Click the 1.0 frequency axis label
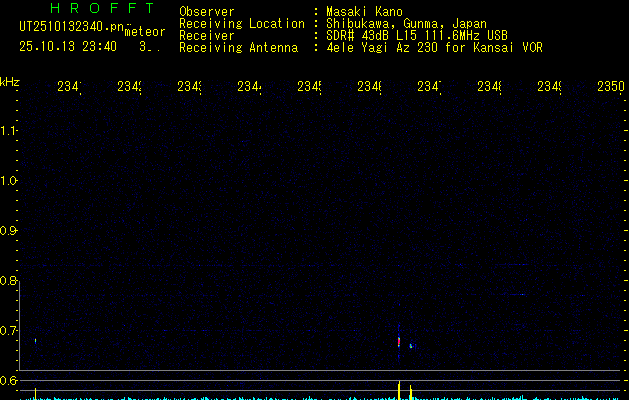This screenshot has height=400, width=629. point(9,180)
